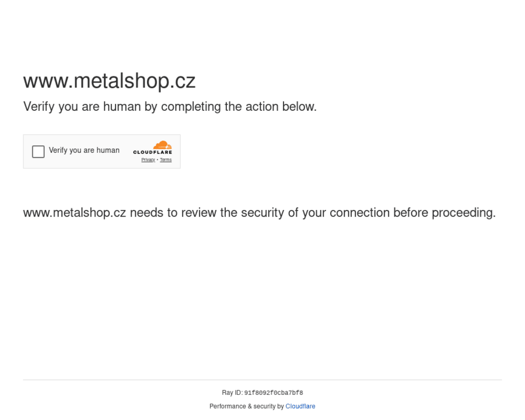The width and height of the screenshot is (525, 420).
Task: Open the Terms link in the widget
Action: click(x=166, y=160)
